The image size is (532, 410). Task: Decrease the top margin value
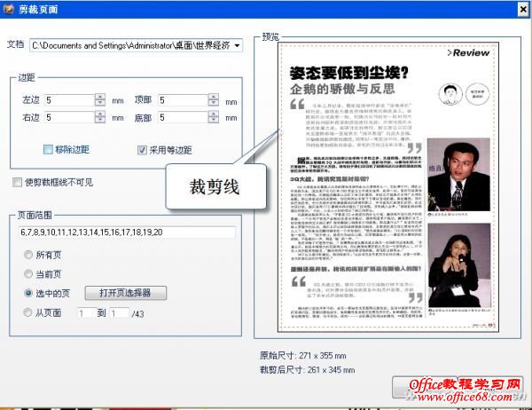click(214, 103)
